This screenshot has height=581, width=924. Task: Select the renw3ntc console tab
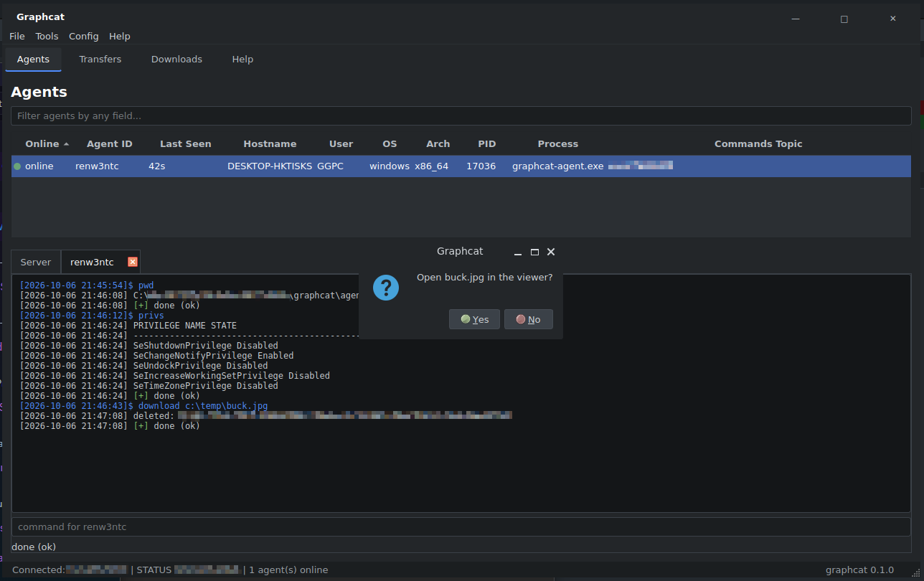(x=92, y=262)
